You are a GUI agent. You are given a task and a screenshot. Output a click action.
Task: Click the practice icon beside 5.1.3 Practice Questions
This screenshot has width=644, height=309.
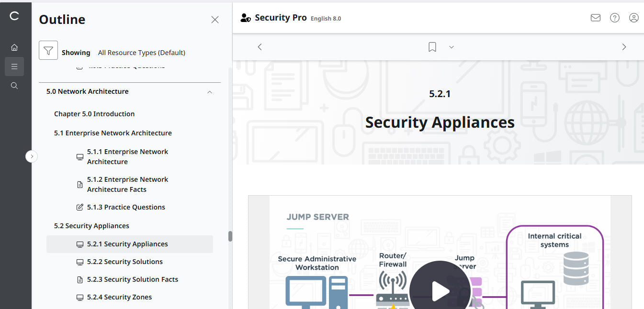[x=79, y=207]
